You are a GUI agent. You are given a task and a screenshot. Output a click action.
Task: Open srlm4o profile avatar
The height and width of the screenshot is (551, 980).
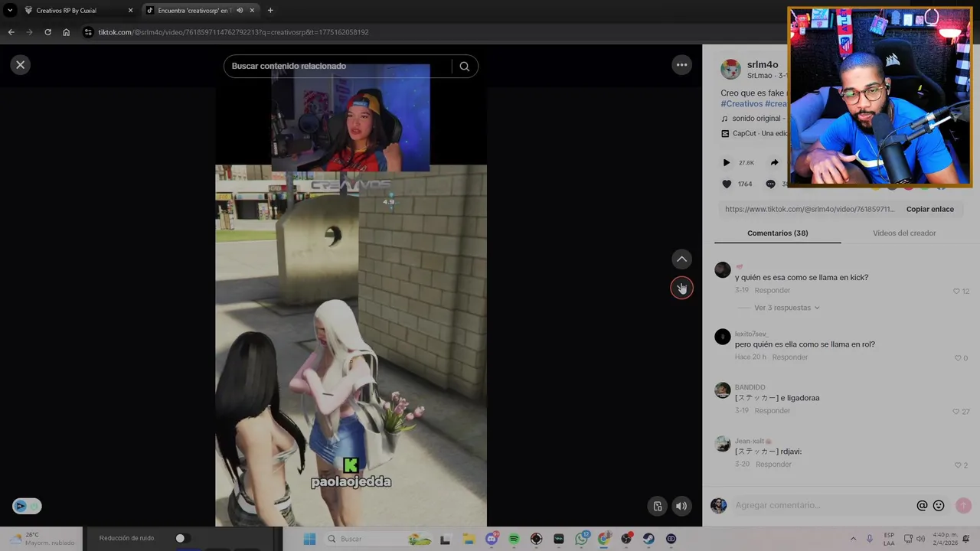(730, 69)
